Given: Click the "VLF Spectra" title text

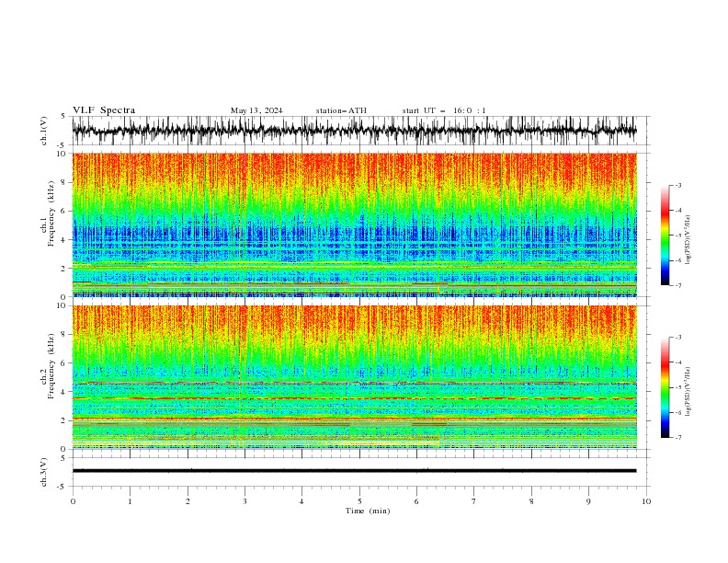Looking at the screenshot, I should pyautogui.click(x=104, y=110).
